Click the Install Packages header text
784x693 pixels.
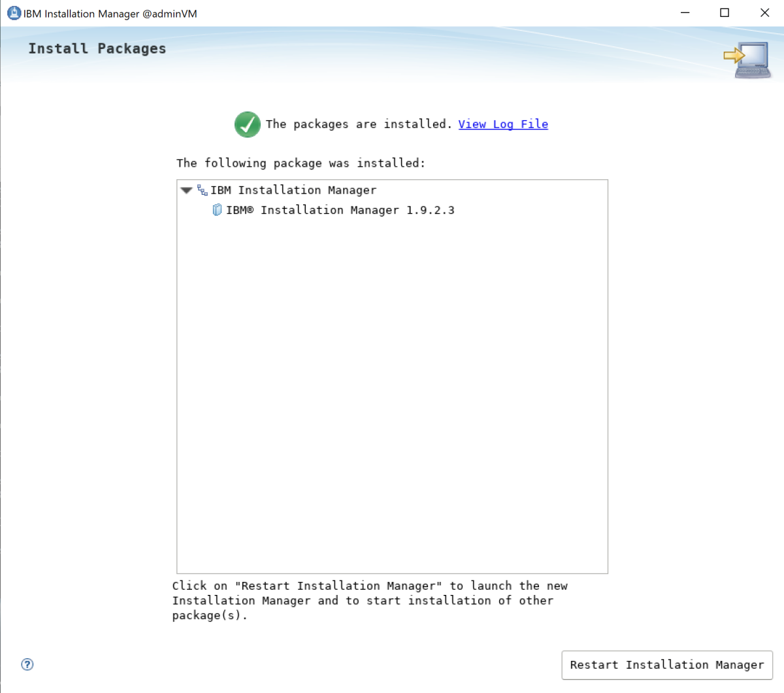coord(97,48)
